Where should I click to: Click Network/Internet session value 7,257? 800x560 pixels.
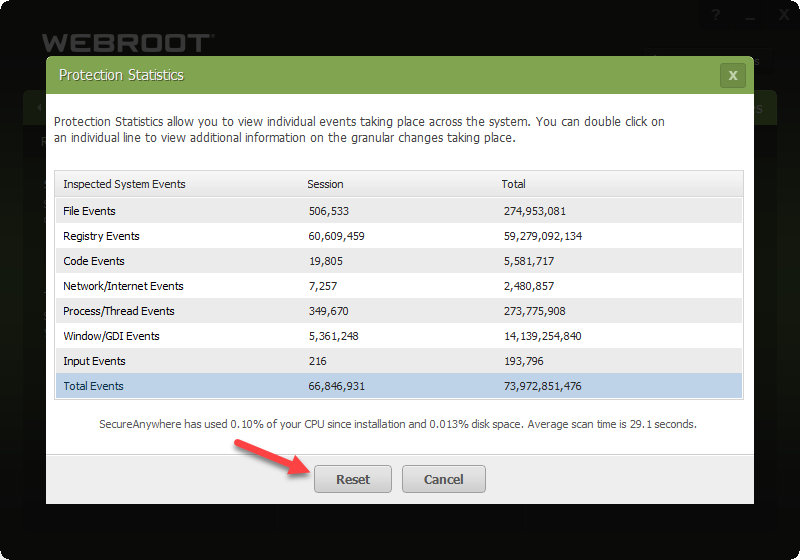coord(322,286)
